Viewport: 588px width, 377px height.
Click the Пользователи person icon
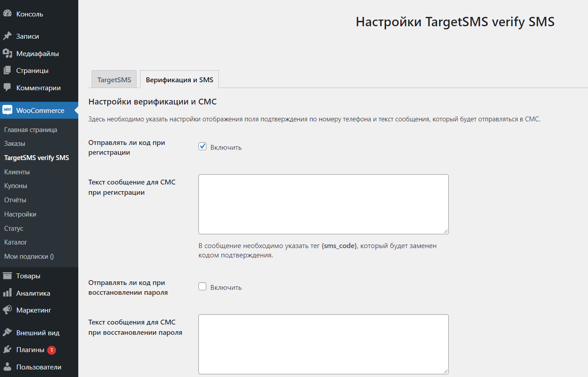(7, 367)
